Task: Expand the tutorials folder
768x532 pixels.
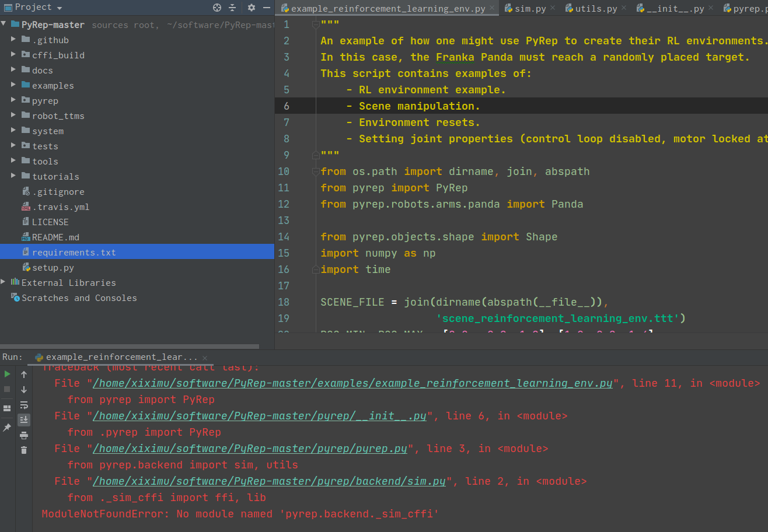Action: tap(13, 176)
